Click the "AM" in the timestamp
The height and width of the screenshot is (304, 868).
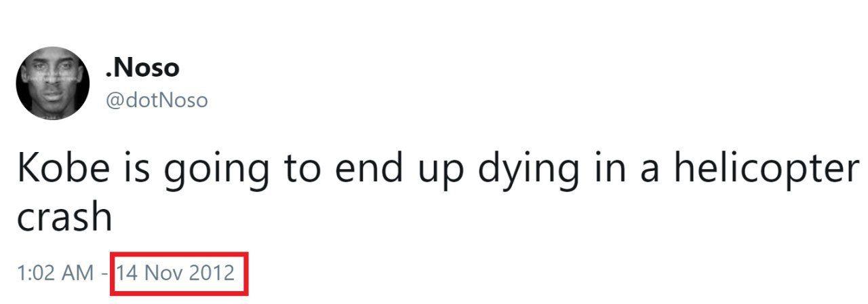pos(77,273)
